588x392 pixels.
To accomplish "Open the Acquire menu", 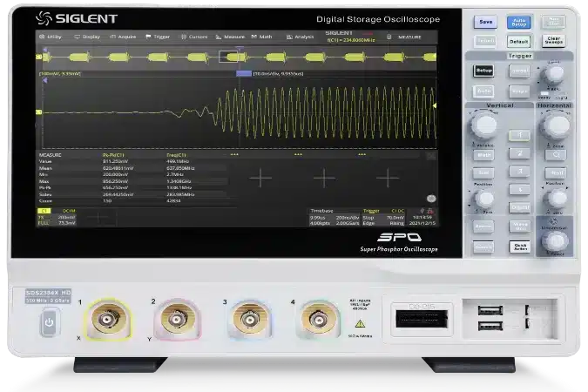I will (x=125, y=37).
